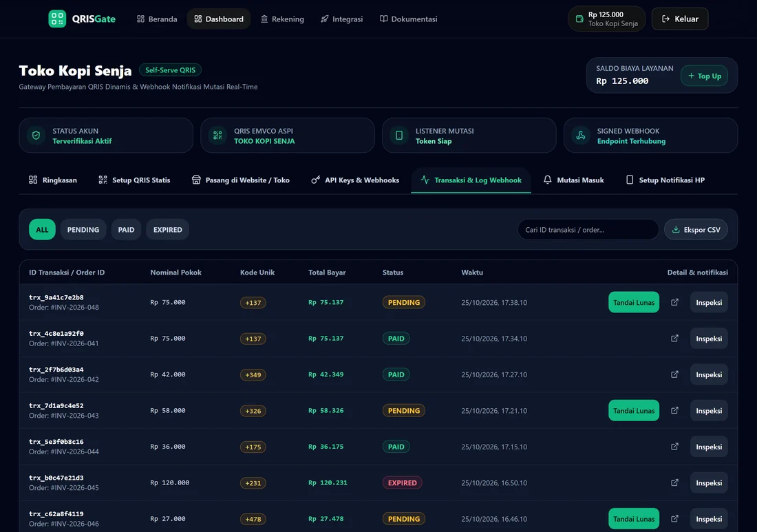
Task: Filter transactions by PAID
Action: [x=126, y=229]
